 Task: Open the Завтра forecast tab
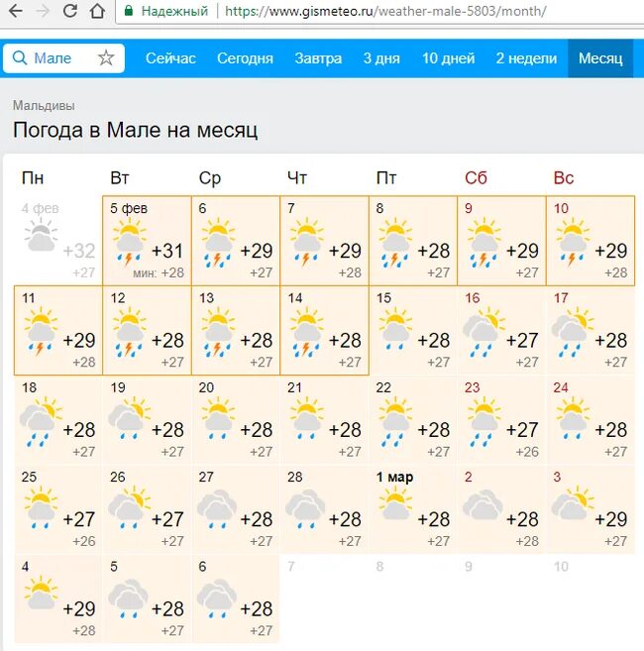coord(318,58)
